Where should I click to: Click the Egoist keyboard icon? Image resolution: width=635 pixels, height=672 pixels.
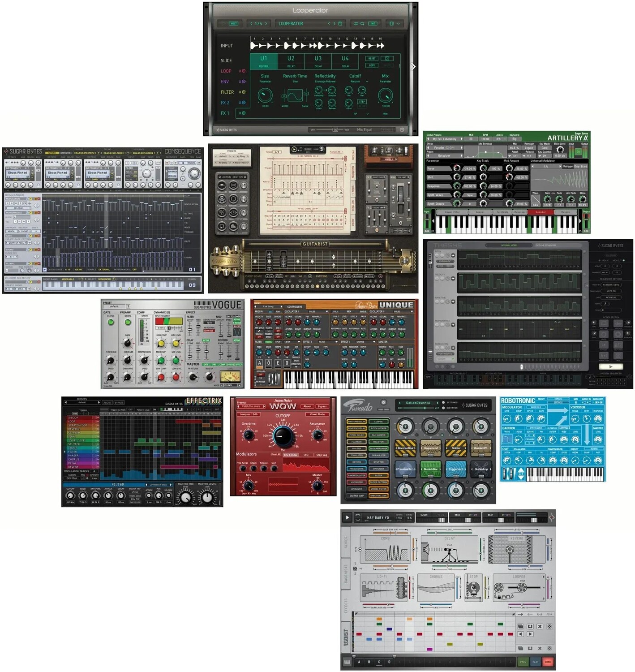(x=347, y=662)
